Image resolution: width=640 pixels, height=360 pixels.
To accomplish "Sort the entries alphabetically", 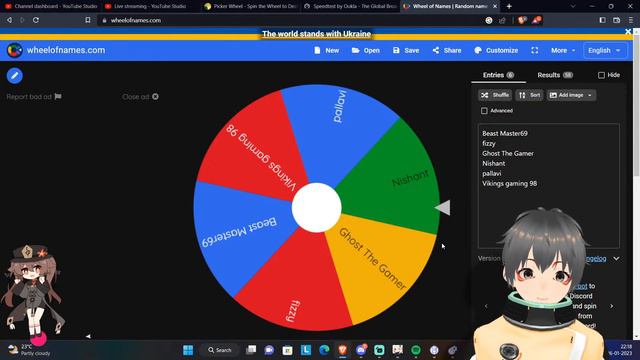I will pos(529,95).
